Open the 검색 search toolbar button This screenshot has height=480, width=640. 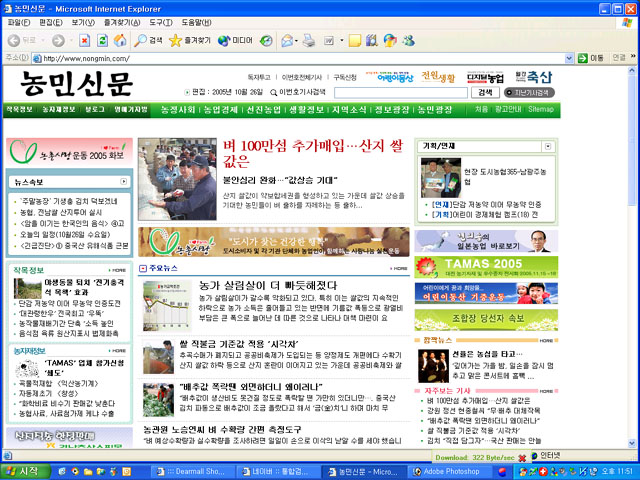148,40
